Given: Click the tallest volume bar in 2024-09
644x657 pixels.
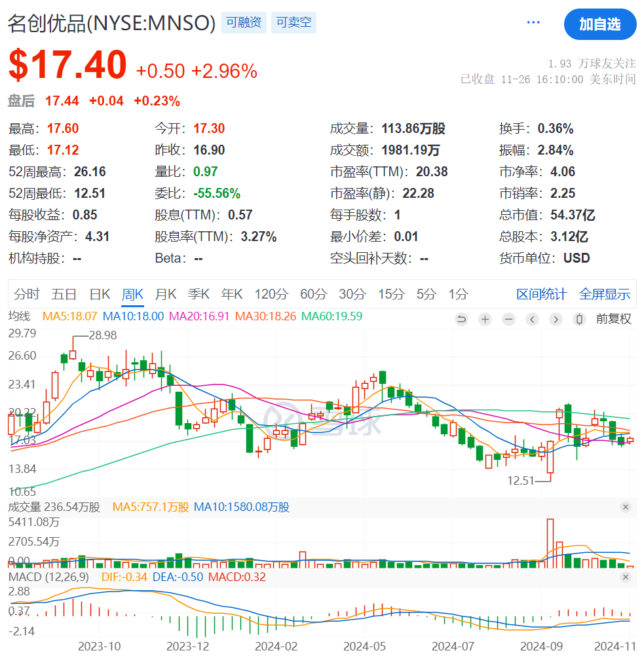Looking at the screenshot, I should [550, 542].
